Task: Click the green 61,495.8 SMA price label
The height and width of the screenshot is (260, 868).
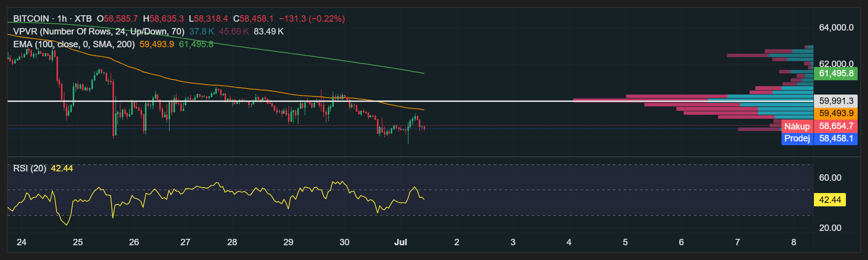Action: pos(836,74)
